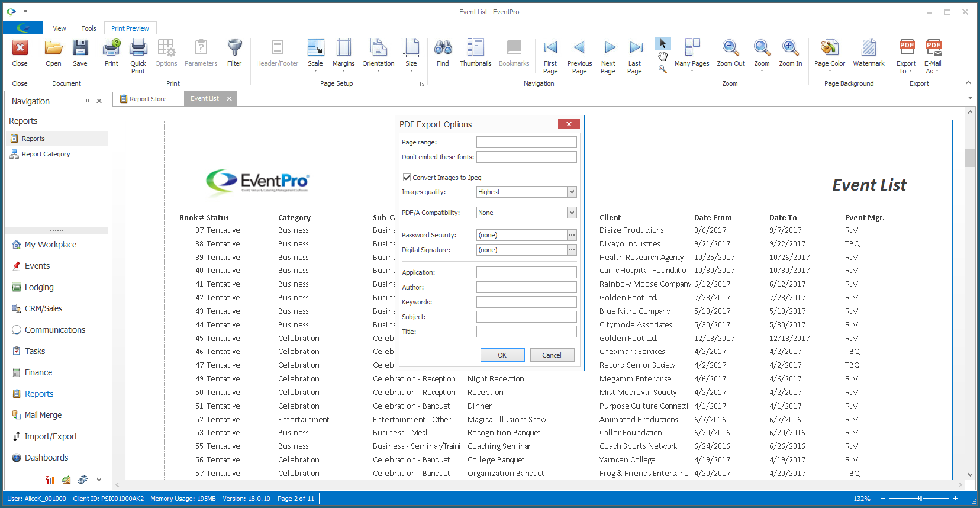Adjust the zoom slider in status bar
Image resolution: width=980 pixels, height=508 pixels.
(920, 499)
